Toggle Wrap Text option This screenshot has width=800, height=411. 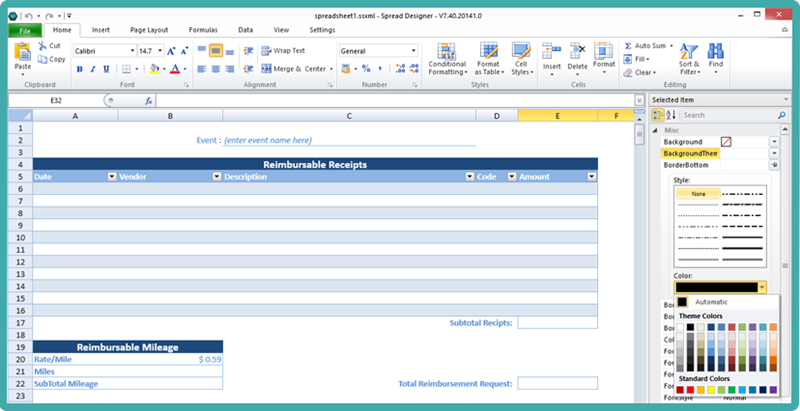click(283, 50)
